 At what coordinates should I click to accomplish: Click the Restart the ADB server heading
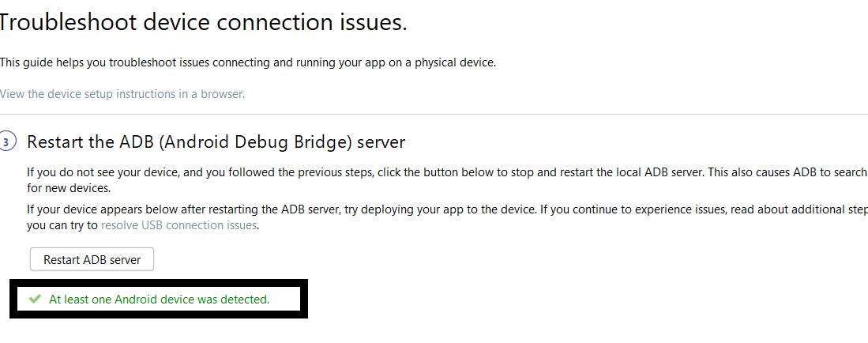216,142
